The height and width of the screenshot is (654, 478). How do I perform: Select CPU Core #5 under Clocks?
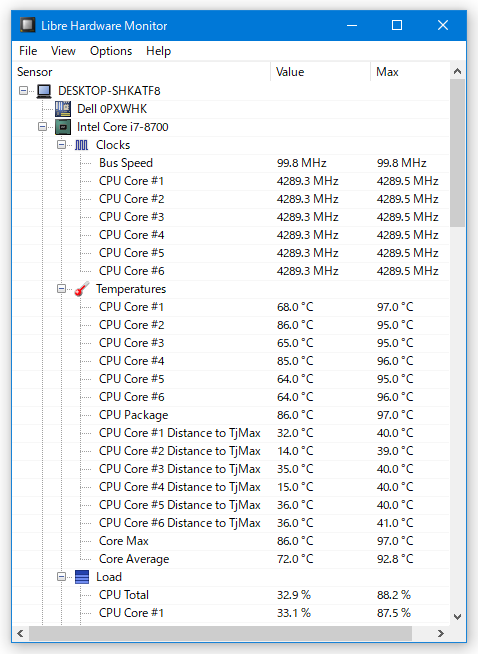pos(231,253)
